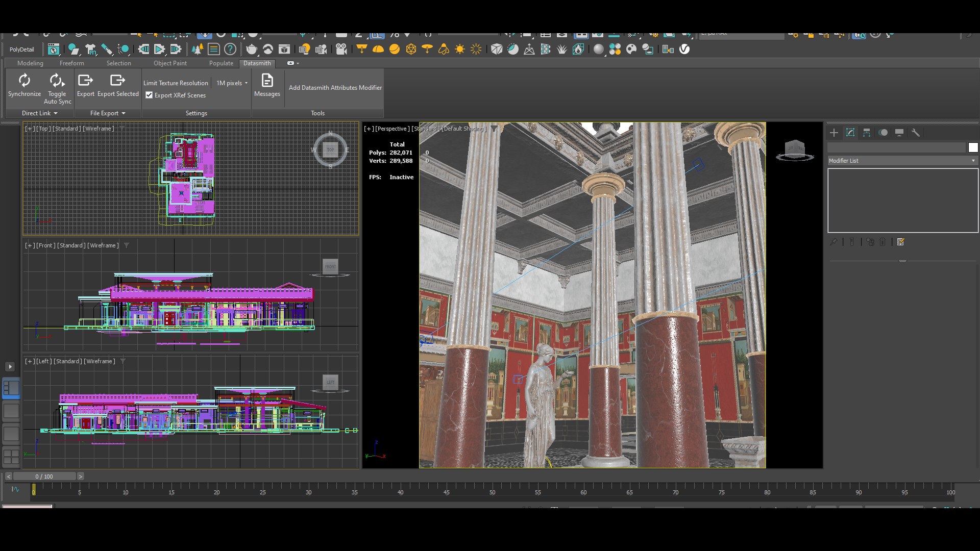Screen dimensions: 980x551
Task: Open the 1M pixels texture resolution dropdown
Action: 232,83
